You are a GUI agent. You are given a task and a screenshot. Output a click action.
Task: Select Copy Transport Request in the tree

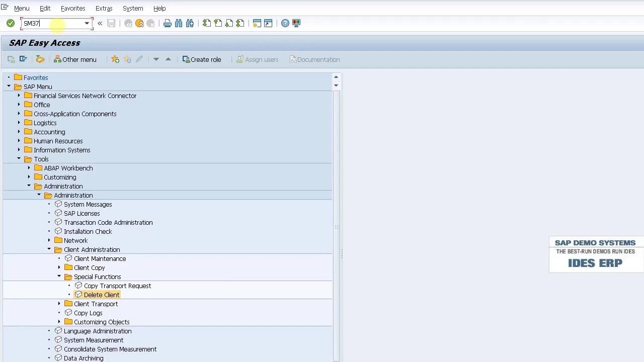(117, 286)
